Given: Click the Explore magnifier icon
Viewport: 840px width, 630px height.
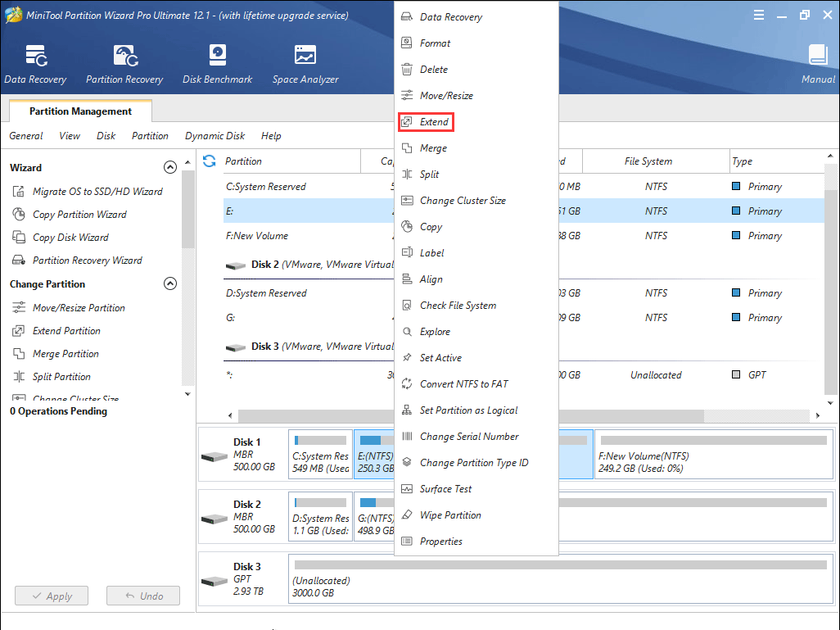Looking at the screenshot, I should (x=407, y=331).
